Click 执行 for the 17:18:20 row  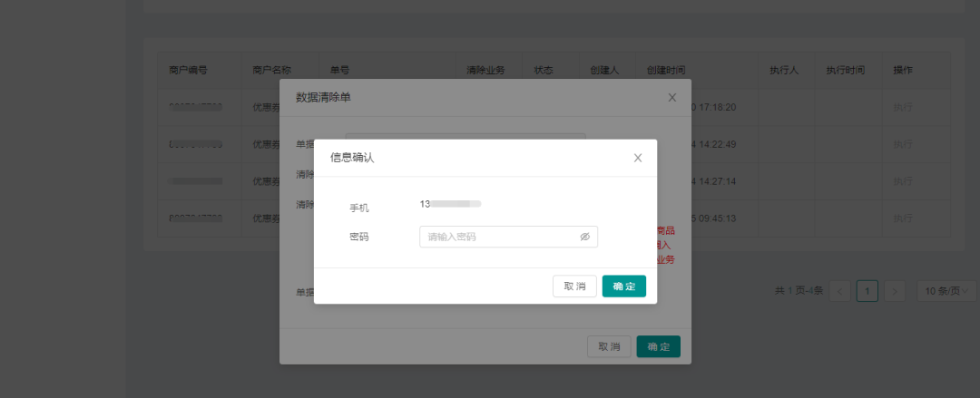(x=903, y=107)
